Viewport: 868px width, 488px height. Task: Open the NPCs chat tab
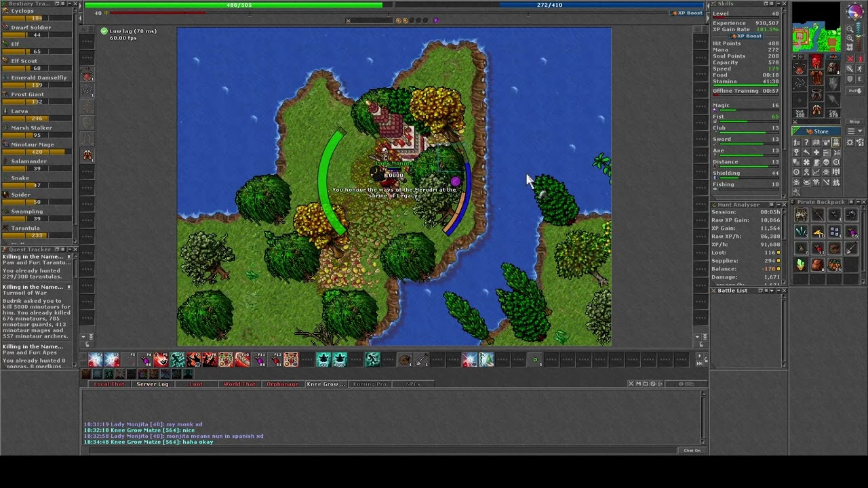413,384
